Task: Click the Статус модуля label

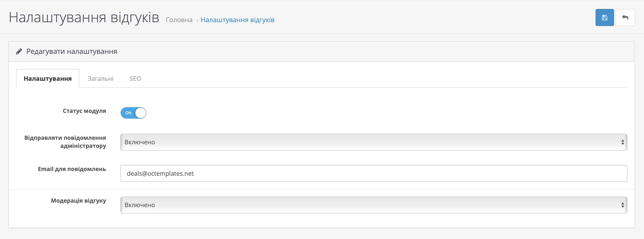Action: pos(84,111)
